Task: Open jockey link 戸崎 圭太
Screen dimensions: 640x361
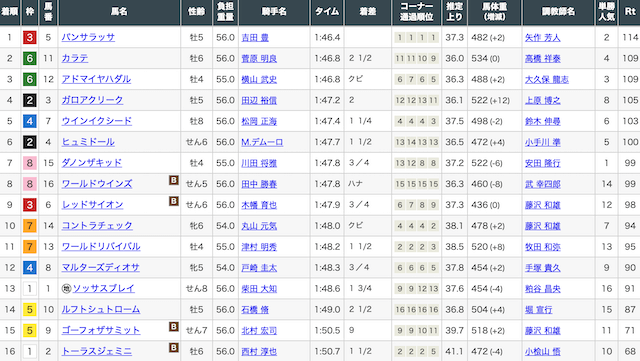Action: [x=259, y=267]
